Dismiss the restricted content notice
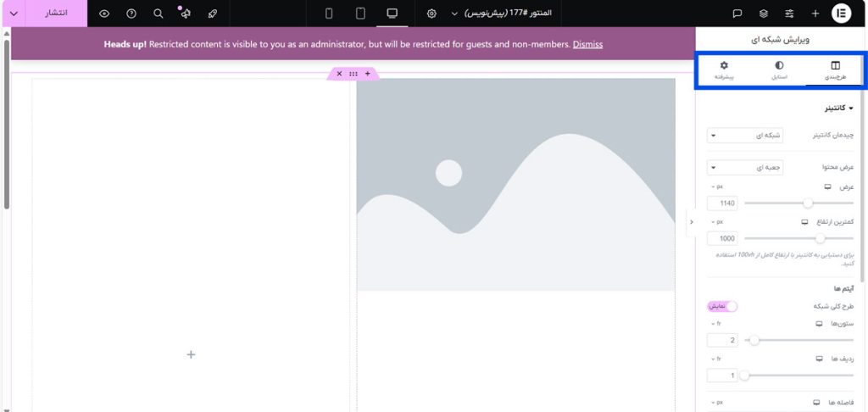This screenshot has width=868, height=412. (587, 44)
